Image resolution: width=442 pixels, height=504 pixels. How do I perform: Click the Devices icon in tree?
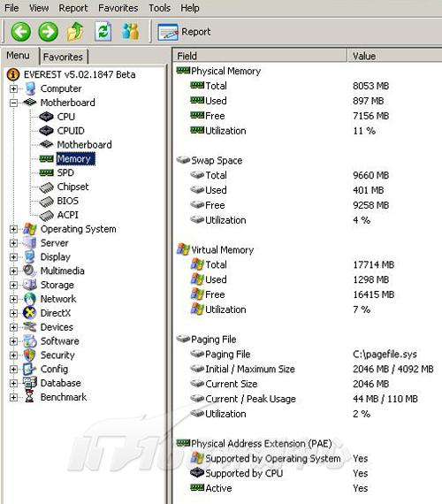[x=30, y=327]
